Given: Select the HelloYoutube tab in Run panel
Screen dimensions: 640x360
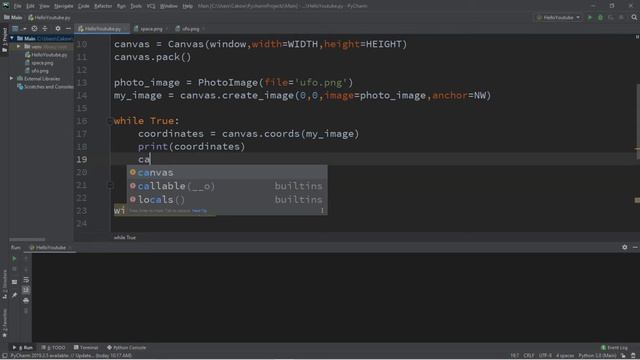Looking at the screenshot, I should point(51,247).
